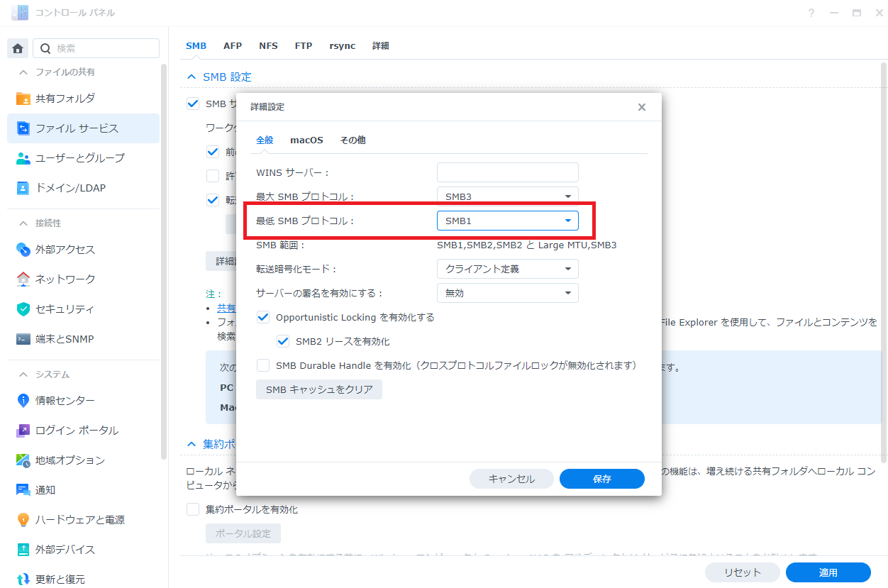Open 最低 SMB プロトコル dropdown
The width and height of the screenshot is (888, 588).
click(x=508, y=221)
